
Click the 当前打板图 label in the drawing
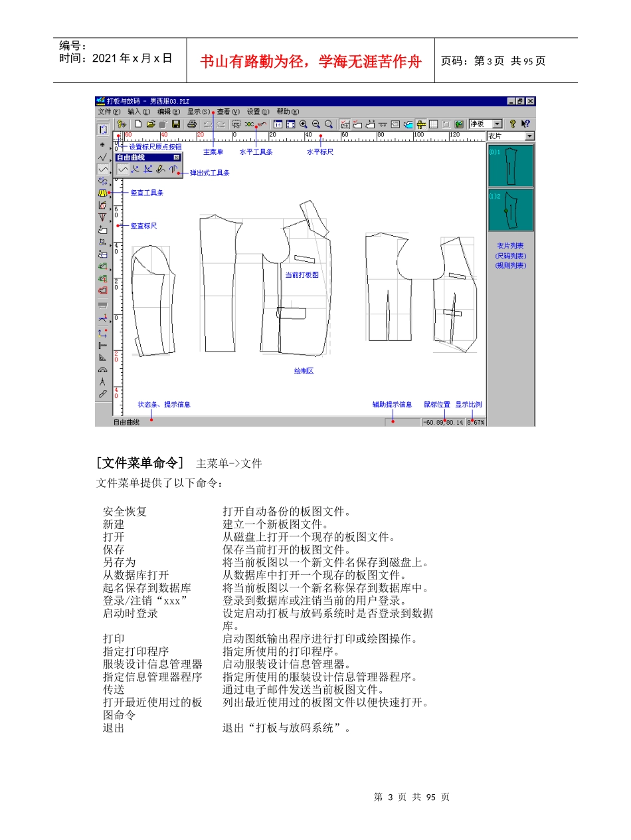click(302, 274)
